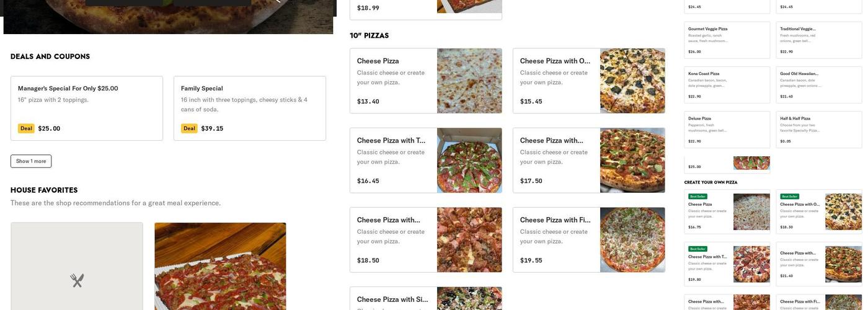Select the Family Special deal card
Viewport: 868px width, 310px height.
(x=249, y=108)
